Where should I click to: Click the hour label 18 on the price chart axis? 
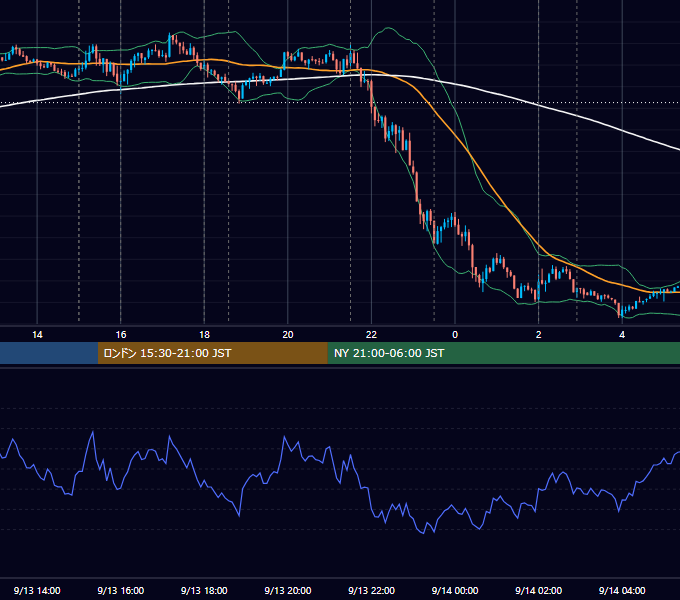point(204,335)
